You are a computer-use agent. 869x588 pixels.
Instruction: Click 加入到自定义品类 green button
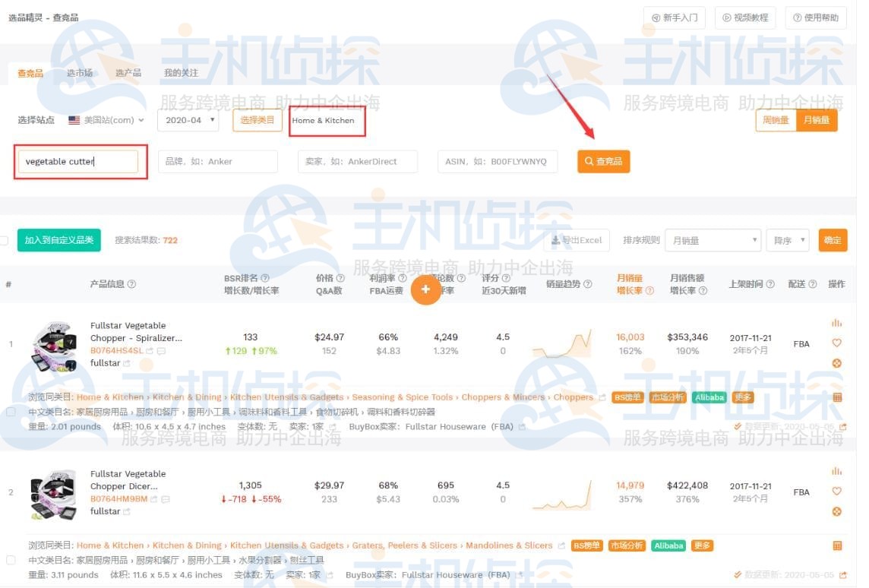click(x=58, y=240)
